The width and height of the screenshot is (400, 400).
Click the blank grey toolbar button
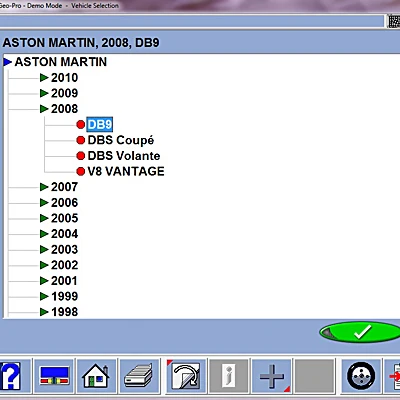(314, 377)
